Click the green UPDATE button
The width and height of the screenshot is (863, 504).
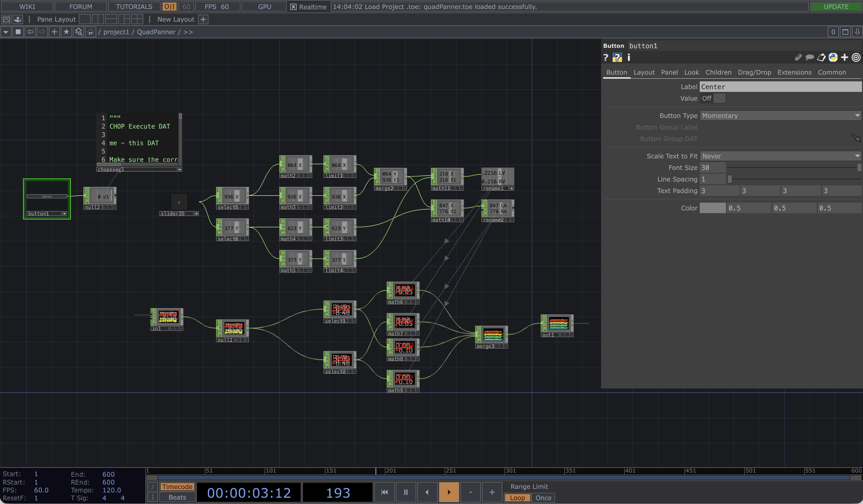(836, 7)
